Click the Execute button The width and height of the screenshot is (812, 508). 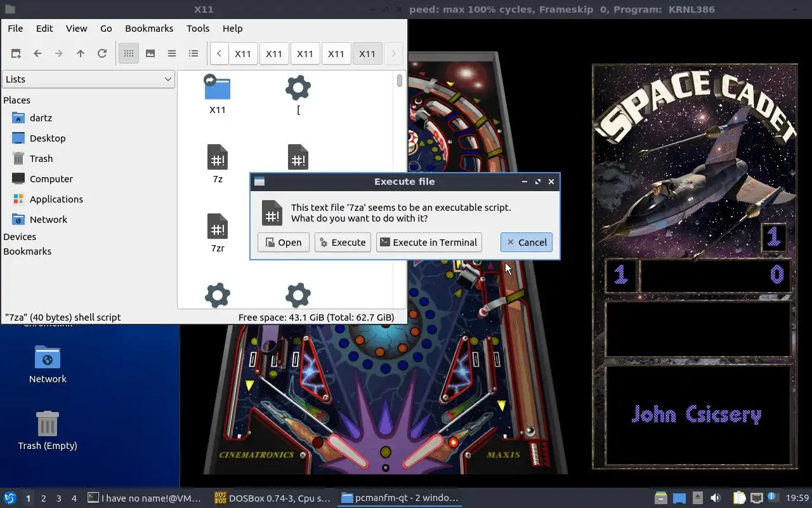343,242
